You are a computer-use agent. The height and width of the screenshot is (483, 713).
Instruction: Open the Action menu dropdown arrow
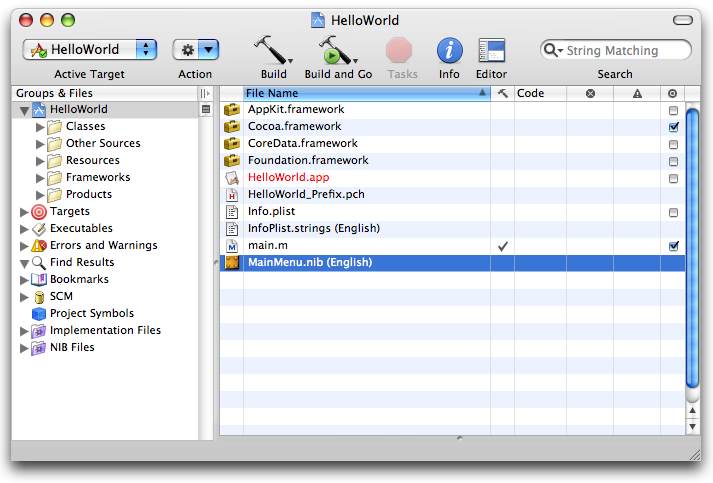click(208, 50)
